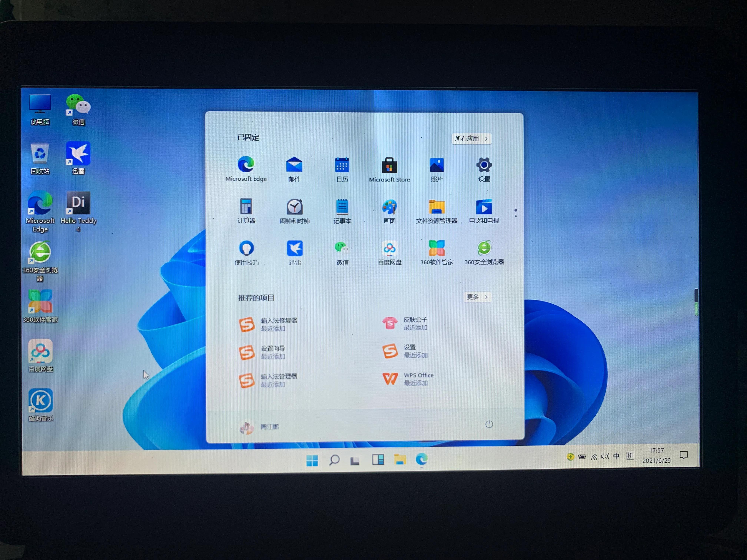Toggle the volume icon in system tray

pos(605,456)
